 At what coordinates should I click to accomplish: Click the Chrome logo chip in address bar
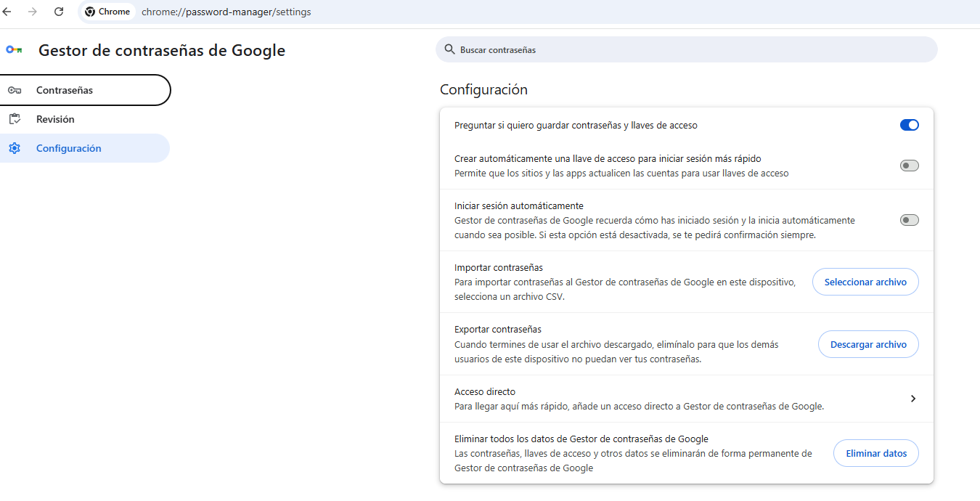(x=107, y=12)
